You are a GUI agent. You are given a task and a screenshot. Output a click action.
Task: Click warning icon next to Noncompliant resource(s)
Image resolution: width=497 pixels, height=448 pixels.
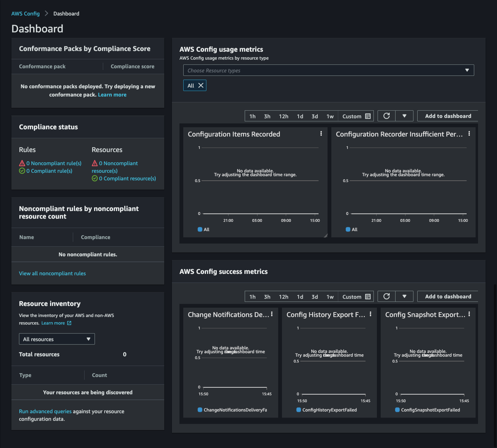pyautogui.click(x=95, y=163)
